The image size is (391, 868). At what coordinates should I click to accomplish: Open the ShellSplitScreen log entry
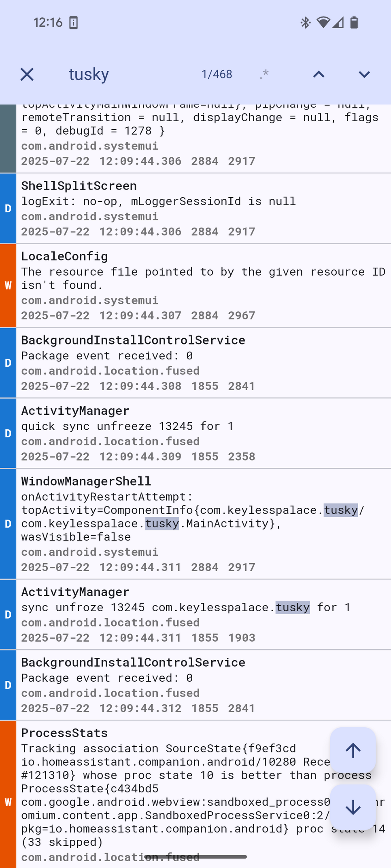(202, 208)
